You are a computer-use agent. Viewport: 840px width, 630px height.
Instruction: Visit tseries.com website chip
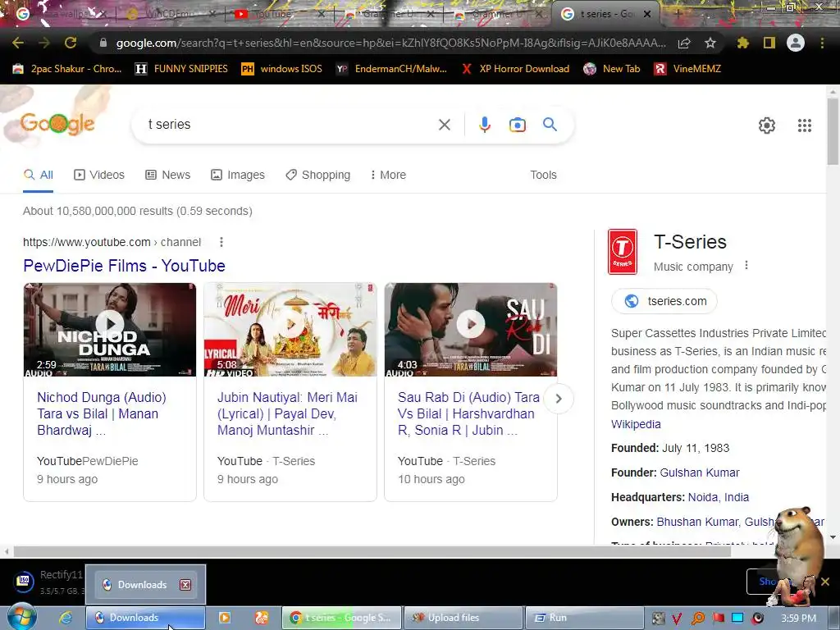pyautogui.click(x=664, y=301)
